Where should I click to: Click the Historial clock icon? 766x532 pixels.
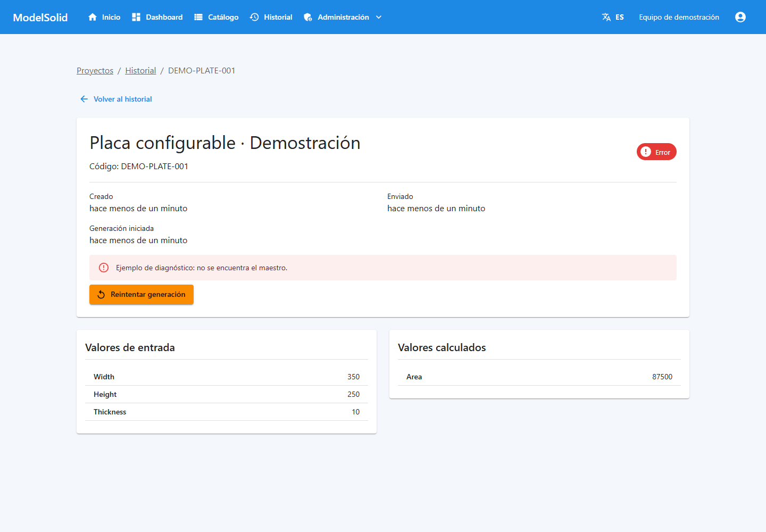click(254, 17)
